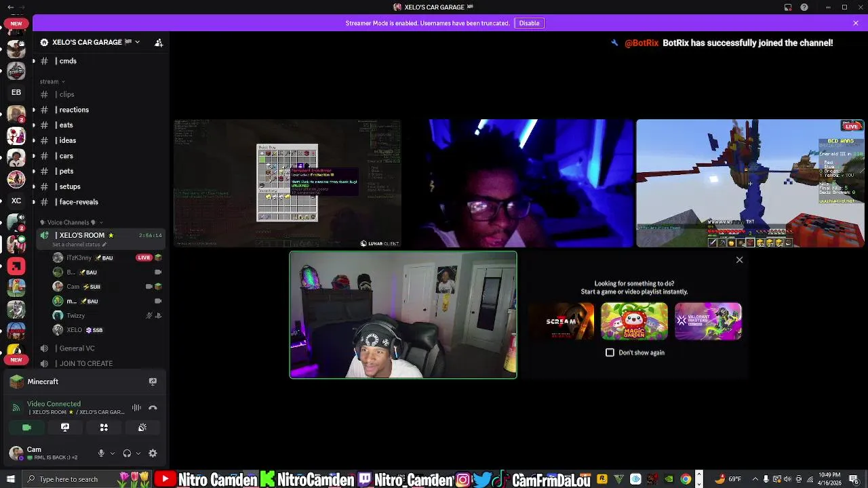The image size is (868, 488).
Task: Focus your own camera preview tile
Action: (403, 315)
